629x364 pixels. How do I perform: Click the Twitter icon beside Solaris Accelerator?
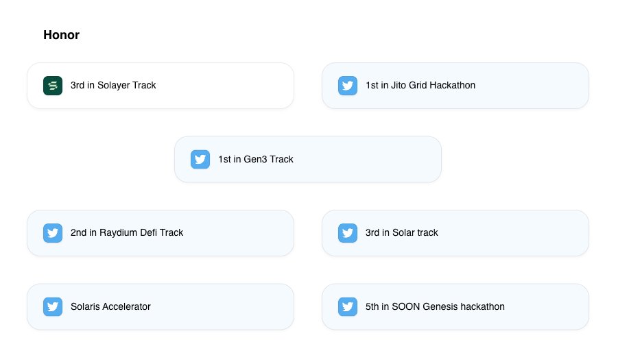point(53,306)
